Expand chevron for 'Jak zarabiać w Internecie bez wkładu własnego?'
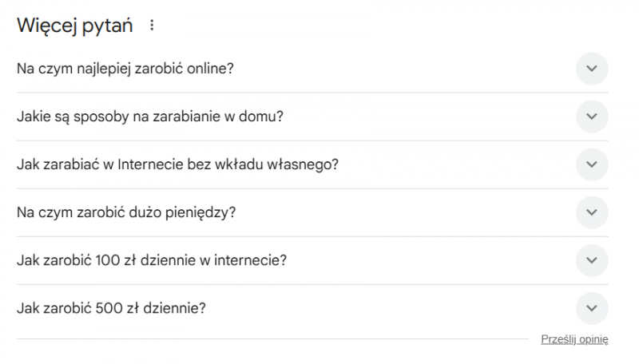The image size is (639, 364). (x=592, y=164)
